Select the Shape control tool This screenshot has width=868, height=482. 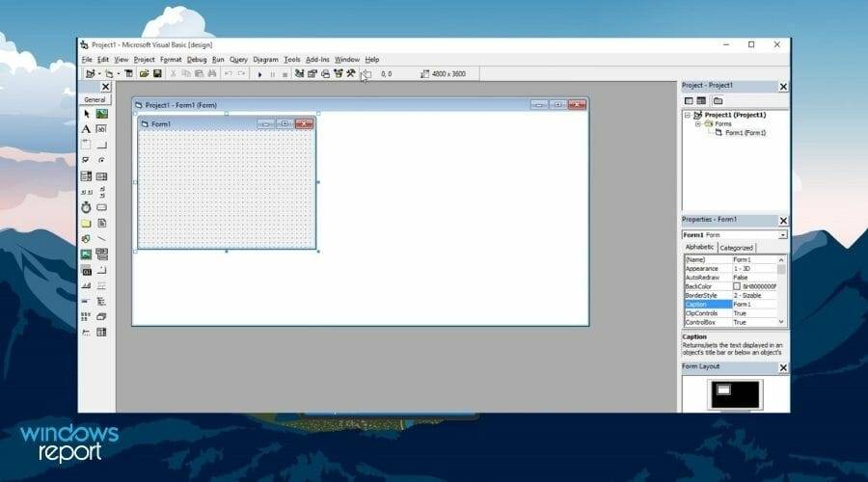point(87,238)
